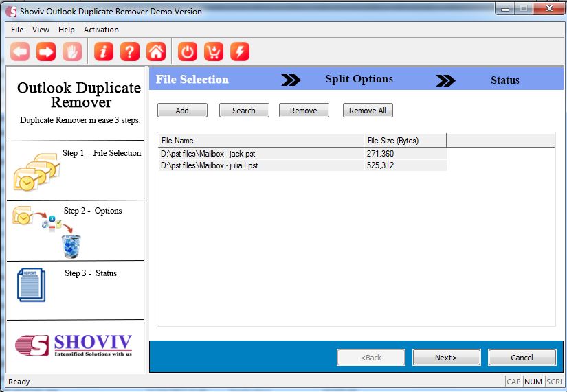Click the Step 1 - File Selection label
The image size is (567, 392).
point(102,153)
